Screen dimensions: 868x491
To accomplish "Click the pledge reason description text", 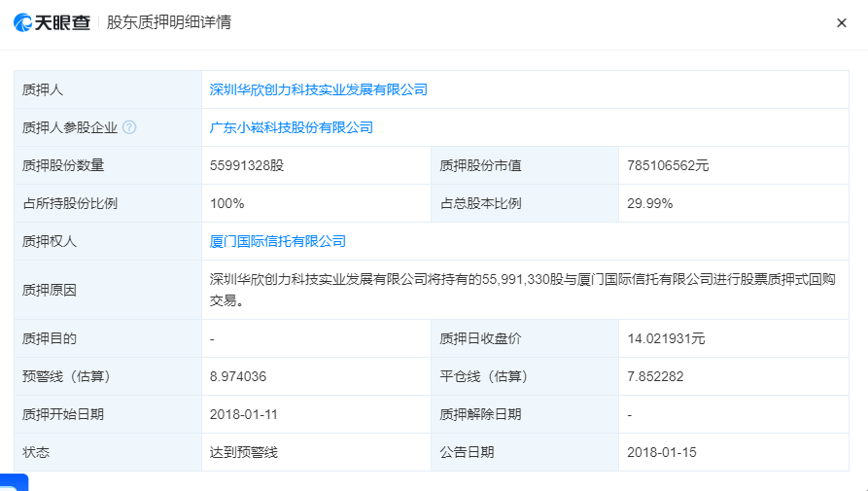I will [522, 290].
